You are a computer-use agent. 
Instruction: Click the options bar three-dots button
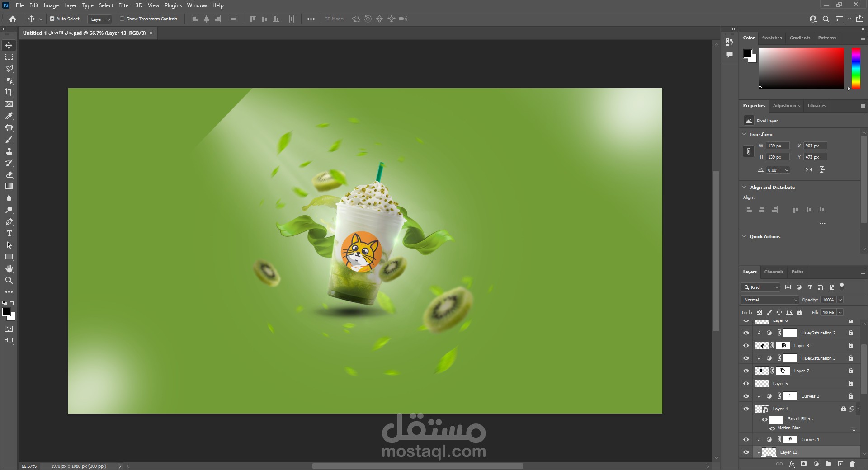[x=311, y=19]
